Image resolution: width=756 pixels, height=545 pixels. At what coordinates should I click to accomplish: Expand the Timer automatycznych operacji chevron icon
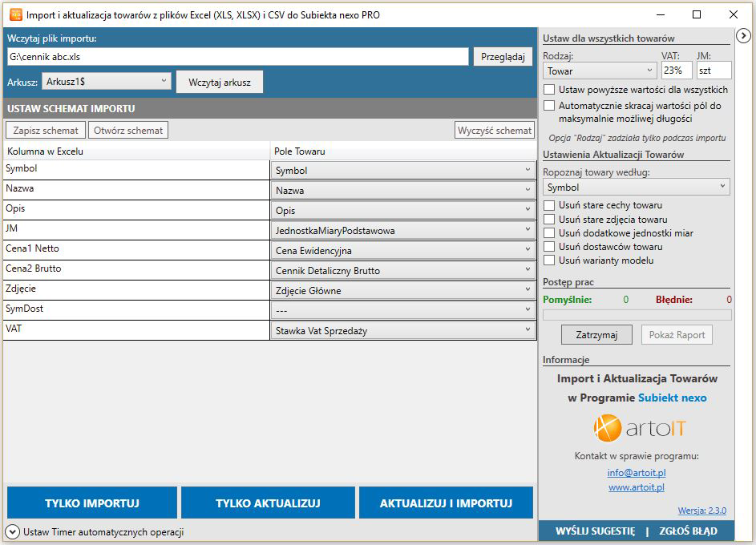pyautogui.click(x=12, y=532)
